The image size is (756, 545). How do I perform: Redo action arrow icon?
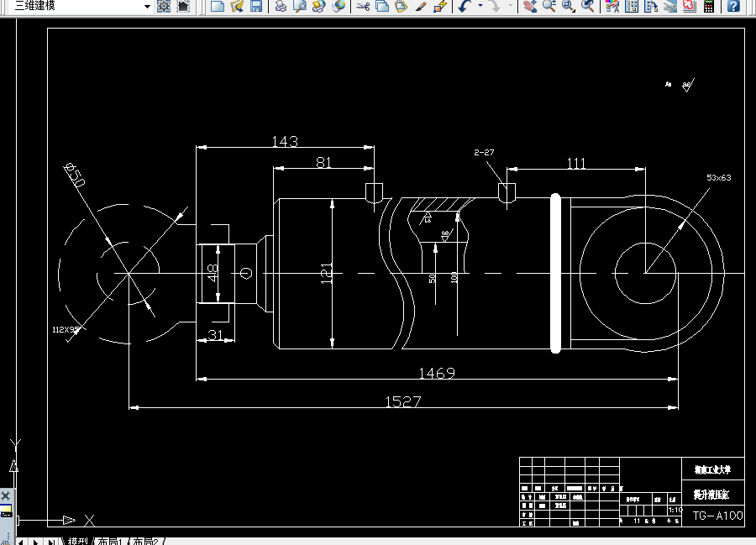(x=495, y=6)
